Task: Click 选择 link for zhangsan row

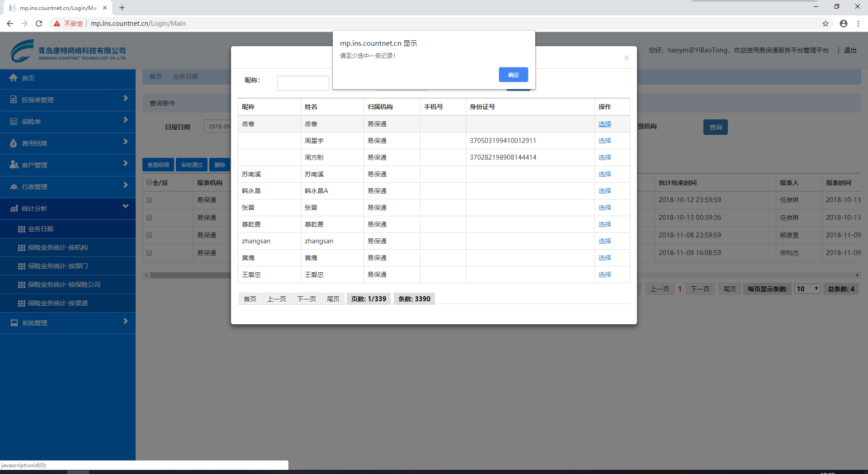Action: click(604, 241)
